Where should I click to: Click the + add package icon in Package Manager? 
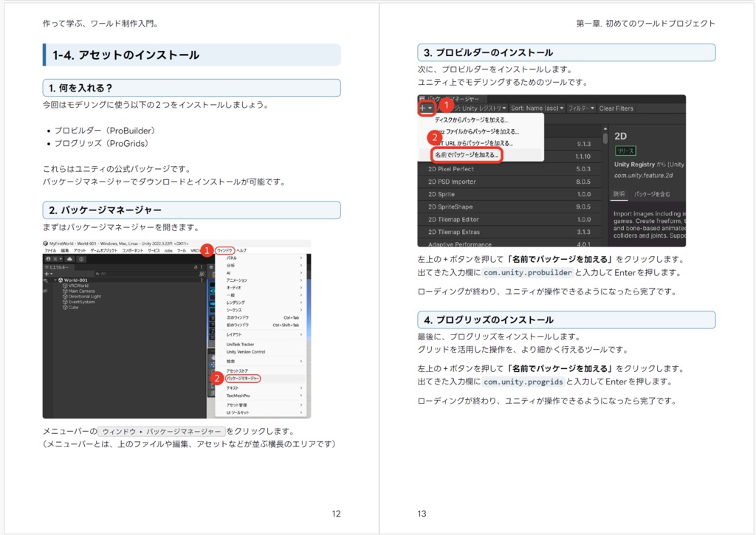click(422, 107)
